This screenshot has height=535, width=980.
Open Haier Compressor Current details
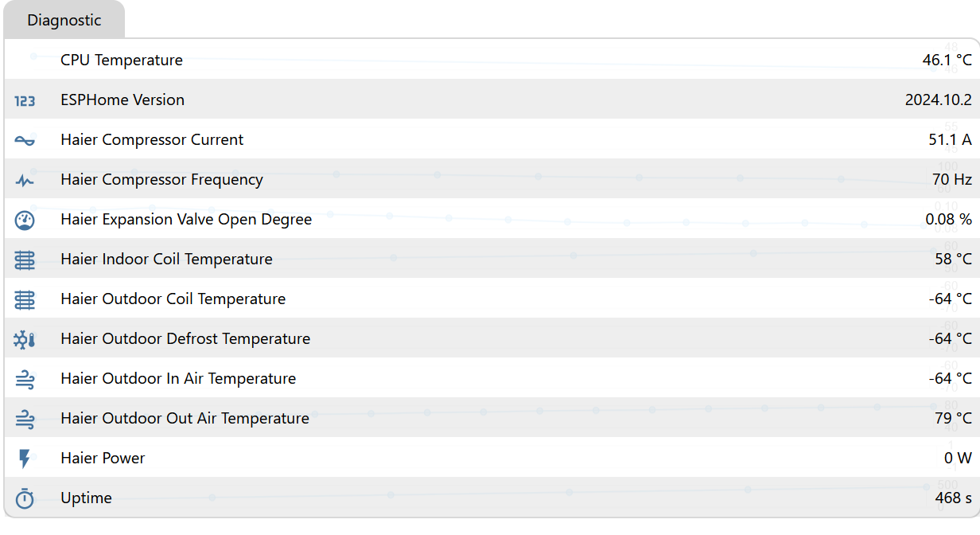click(x=152, y=140)
